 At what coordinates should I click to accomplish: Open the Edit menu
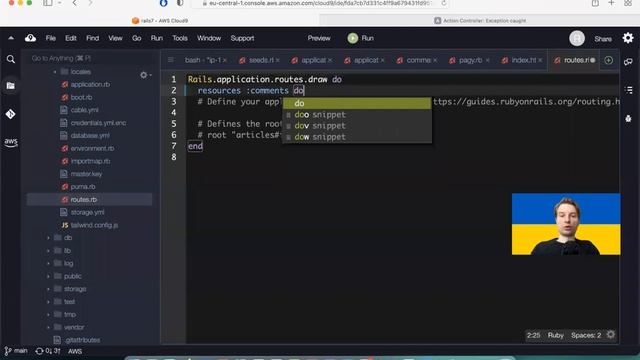tap(71, 38)
